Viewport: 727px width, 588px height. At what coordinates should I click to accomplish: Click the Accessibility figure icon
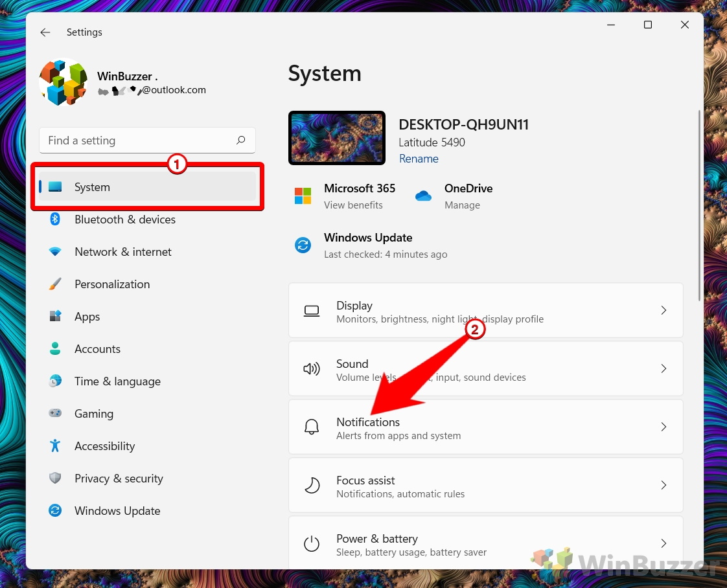point(55,446)
